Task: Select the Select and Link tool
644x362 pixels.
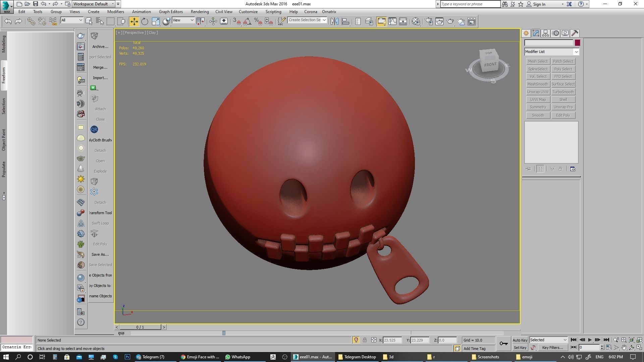Action: (x=31, y=21)
